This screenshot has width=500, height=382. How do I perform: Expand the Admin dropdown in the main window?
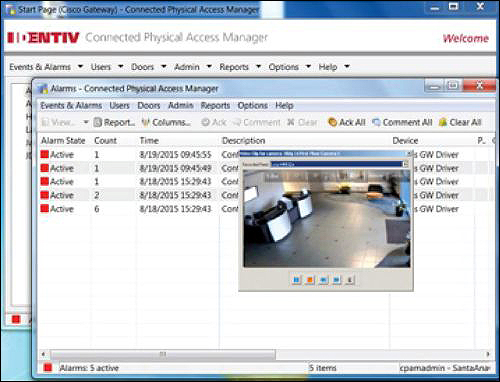(209, 66)
